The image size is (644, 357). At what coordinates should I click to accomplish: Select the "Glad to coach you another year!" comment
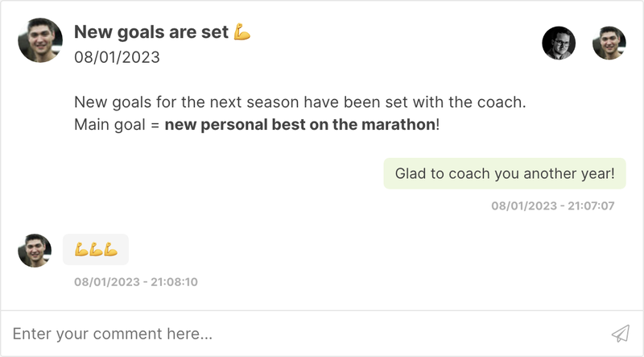pos(505,173)
